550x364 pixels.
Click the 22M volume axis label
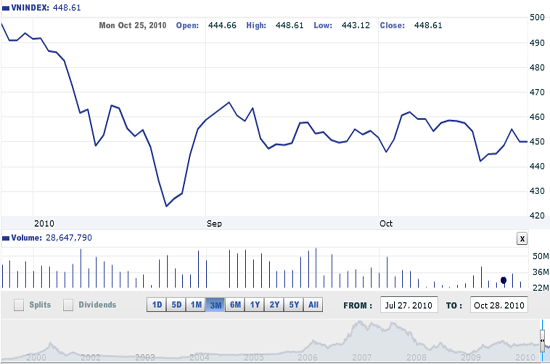pyautogui.click(x=541, y=288)
